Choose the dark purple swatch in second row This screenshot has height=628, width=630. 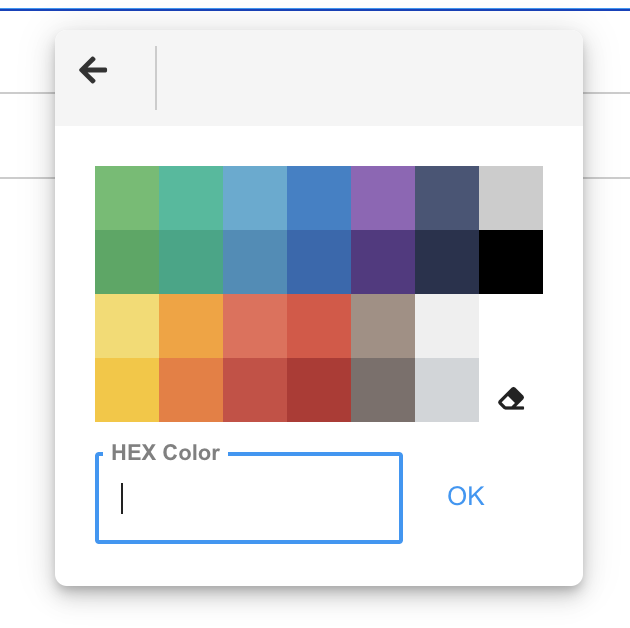[x=383, y=262]
